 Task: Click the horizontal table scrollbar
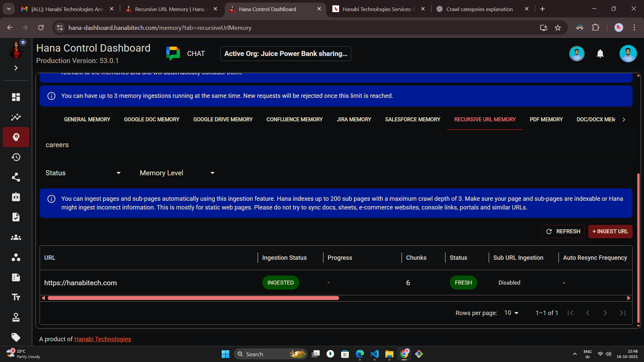[193, 298]
